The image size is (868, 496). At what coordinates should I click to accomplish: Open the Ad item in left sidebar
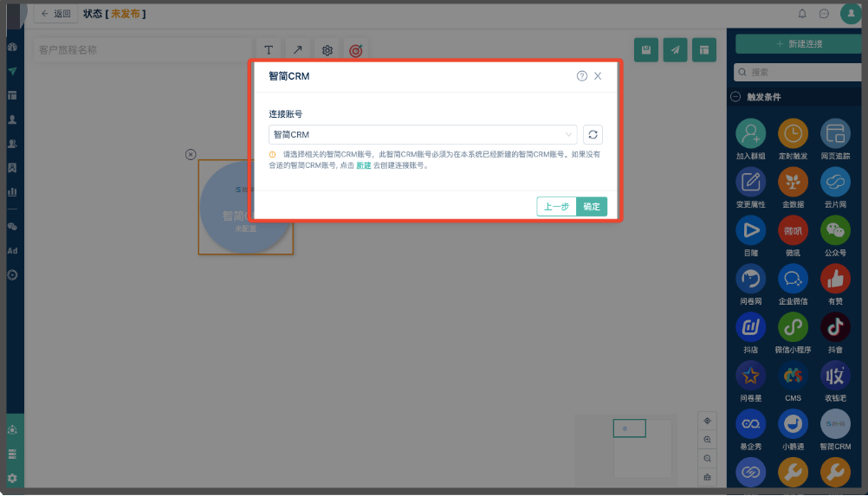click(x=12, y=250)
